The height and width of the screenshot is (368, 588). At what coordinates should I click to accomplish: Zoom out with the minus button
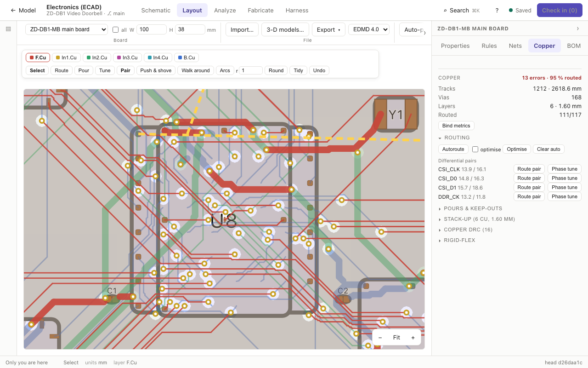[380, 338]
